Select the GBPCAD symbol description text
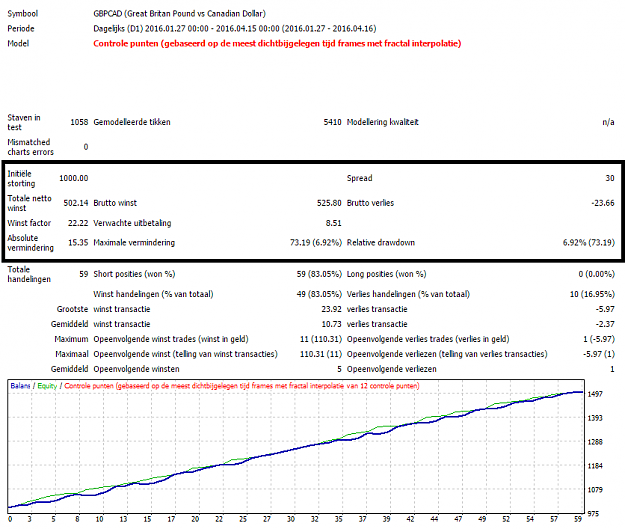The image size is (625, 529). [x=179, y=14]
